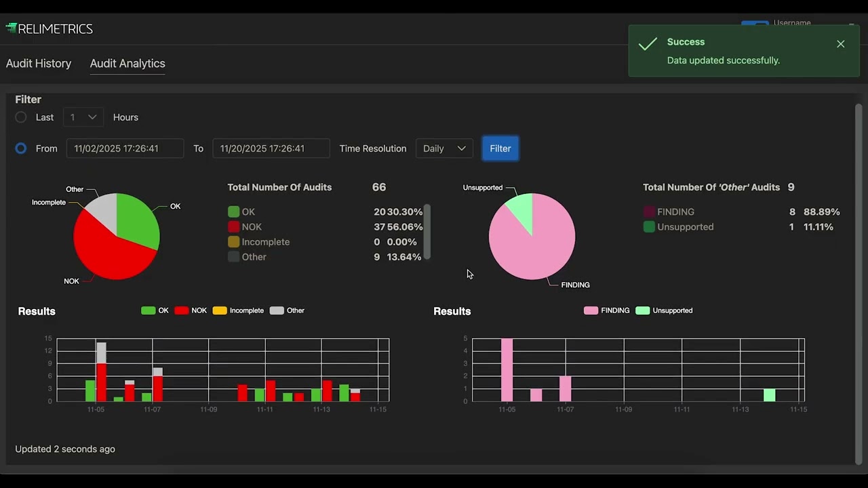Image resolution: width=868 pixels, height=488 pixels.
Task: Open the Time Resolution Daily dropdown
Action: tap(444, 148)
